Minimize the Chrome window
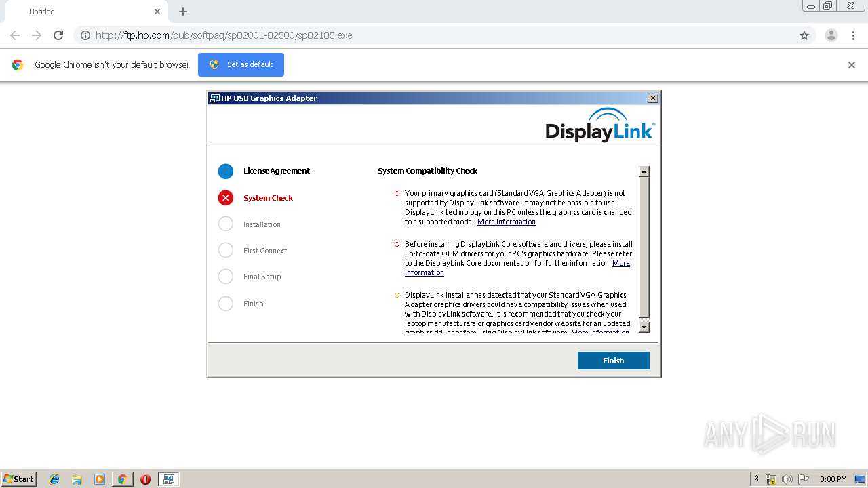This screenshot has height=488, width=868. (811, 6)
